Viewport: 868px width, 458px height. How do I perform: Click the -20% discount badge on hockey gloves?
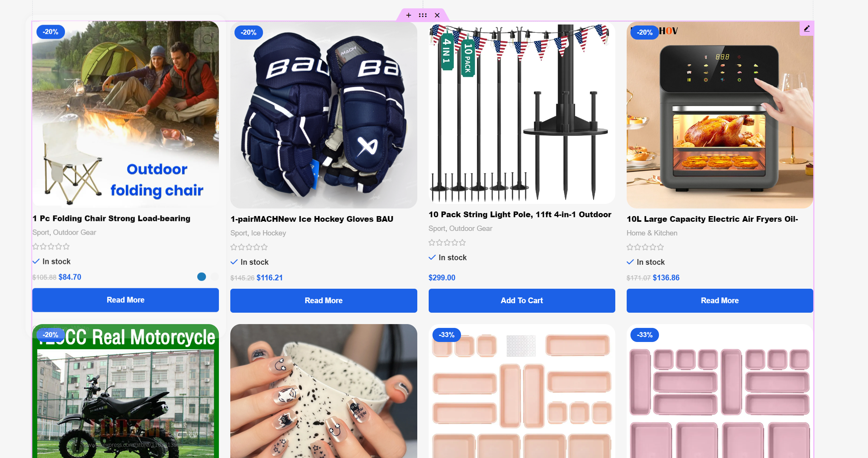tap(248, 32)
